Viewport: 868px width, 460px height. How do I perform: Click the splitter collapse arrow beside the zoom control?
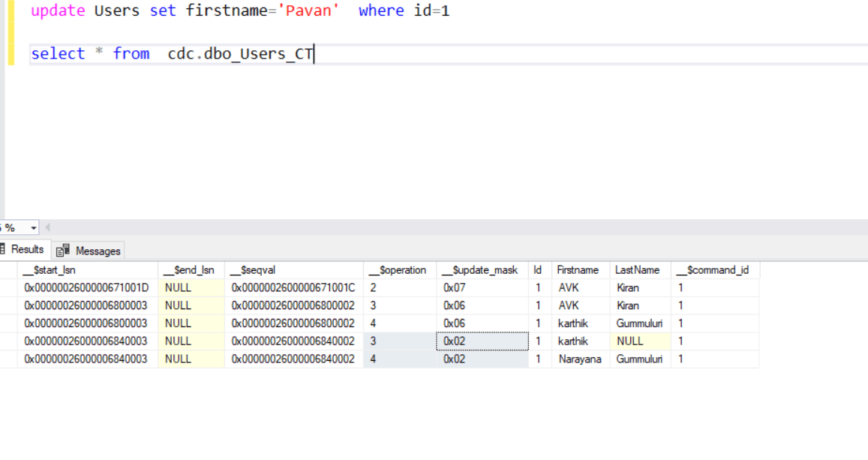(47, 226)
